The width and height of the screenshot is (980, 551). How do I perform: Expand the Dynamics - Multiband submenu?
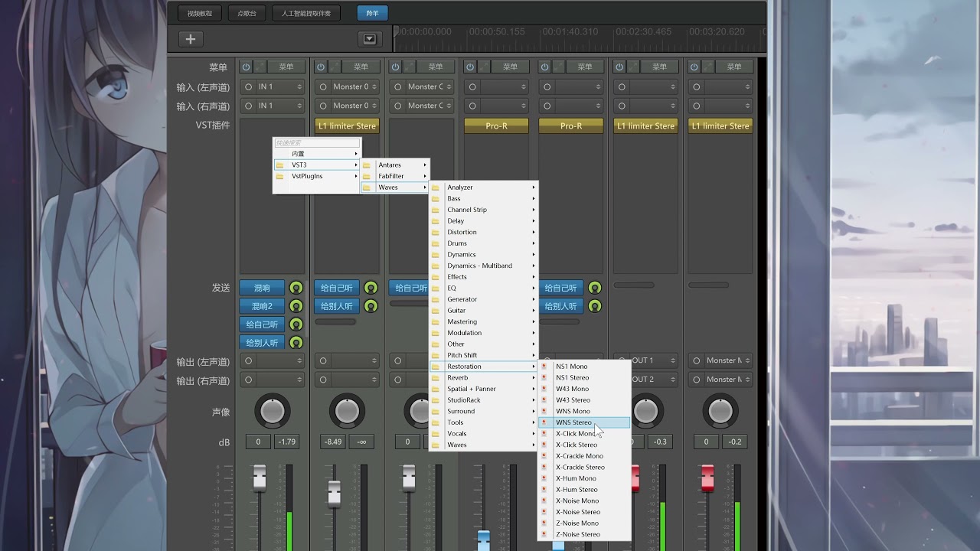pyautogui.click(x=483, y=266)
